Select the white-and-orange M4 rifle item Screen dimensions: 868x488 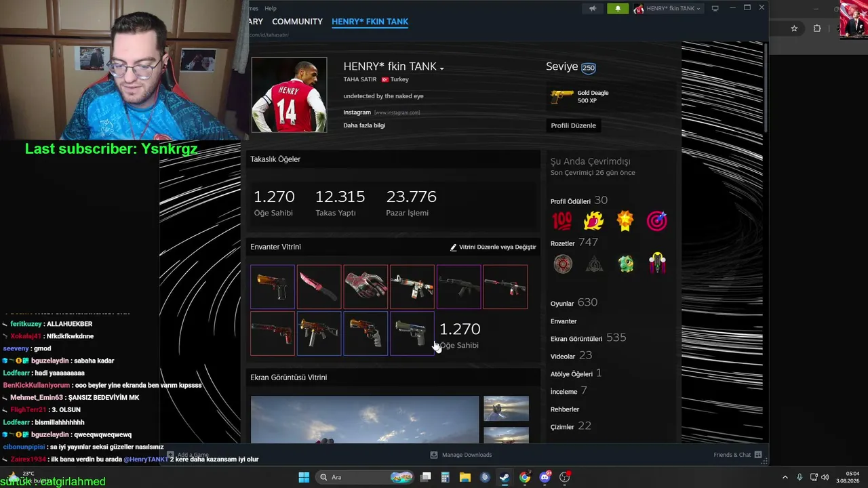coord(412,287)
